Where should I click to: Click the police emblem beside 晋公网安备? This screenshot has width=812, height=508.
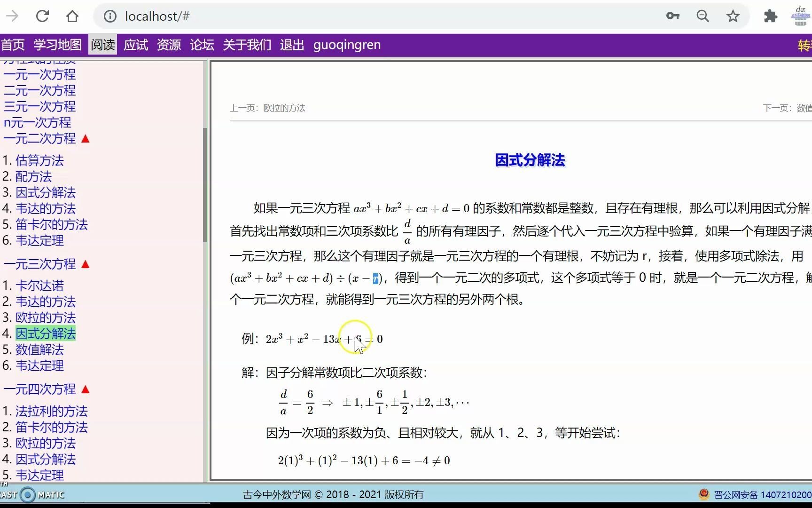(x=703, y=494)
